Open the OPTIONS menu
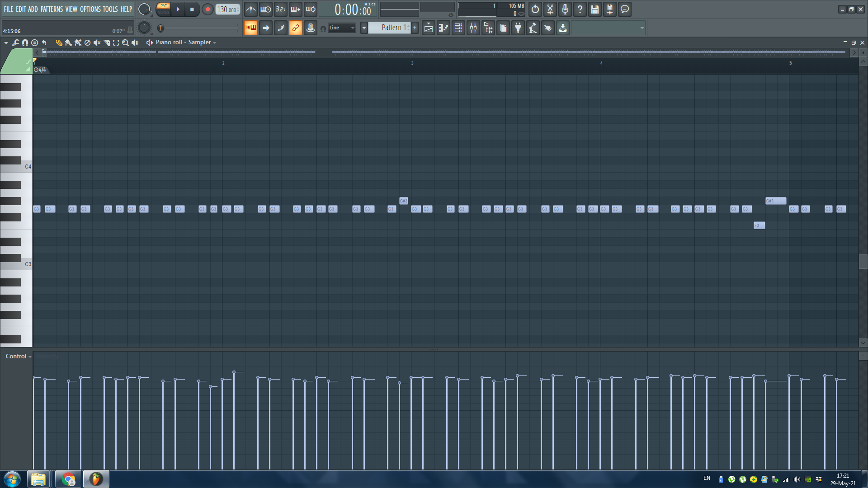Viewport: 868px width, 488px height. (x=90, y=9)
